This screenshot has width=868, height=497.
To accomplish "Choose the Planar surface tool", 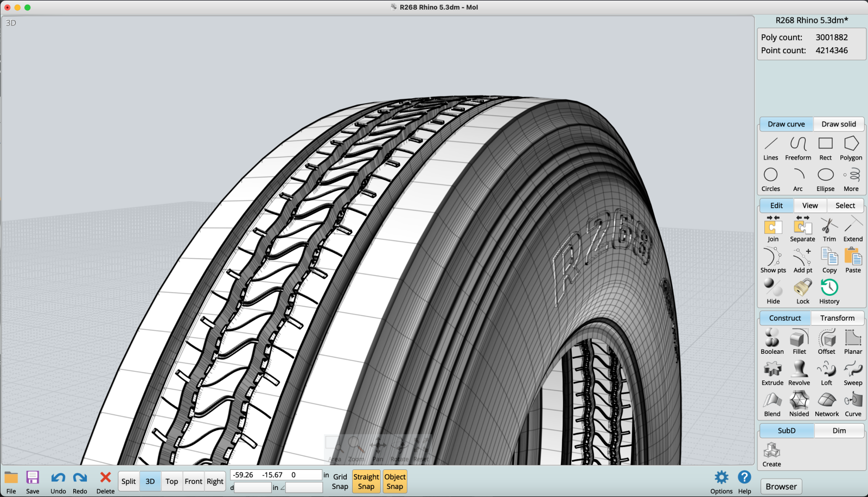I will pyautogui.click(x=853, y=342).
